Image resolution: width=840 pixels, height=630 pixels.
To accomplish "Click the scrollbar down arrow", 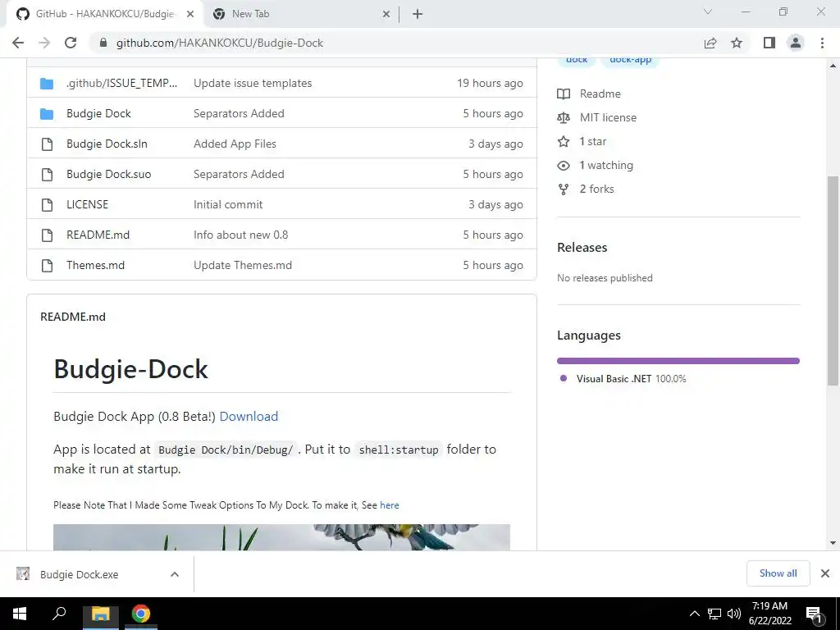I will point(833,543).
